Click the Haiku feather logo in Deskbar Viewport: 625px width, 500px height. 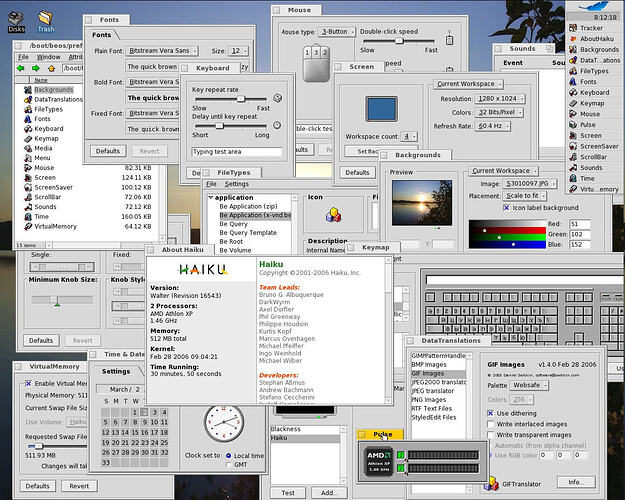click(x=594, y=6)
